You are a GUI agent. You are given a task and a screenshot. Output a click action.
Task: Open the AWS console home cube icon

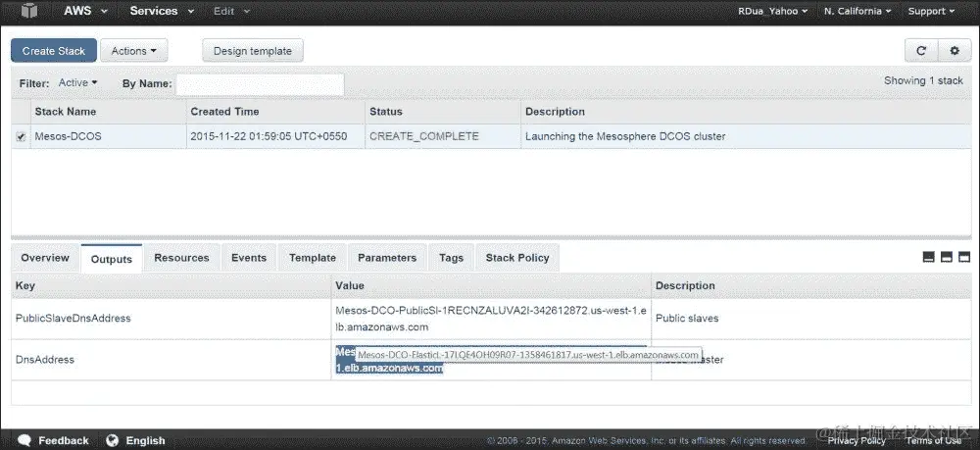tap(28, 11)
